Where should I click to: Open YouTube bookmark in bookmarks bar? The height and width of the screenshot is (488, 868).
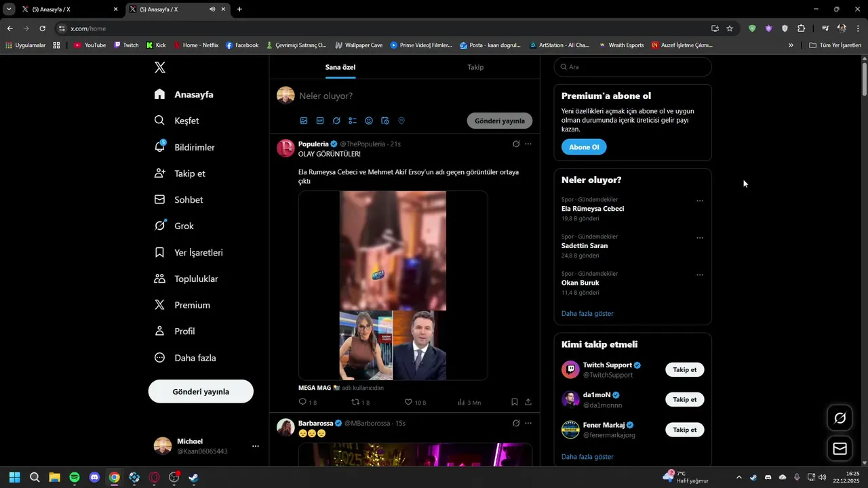tap(90, 45)
